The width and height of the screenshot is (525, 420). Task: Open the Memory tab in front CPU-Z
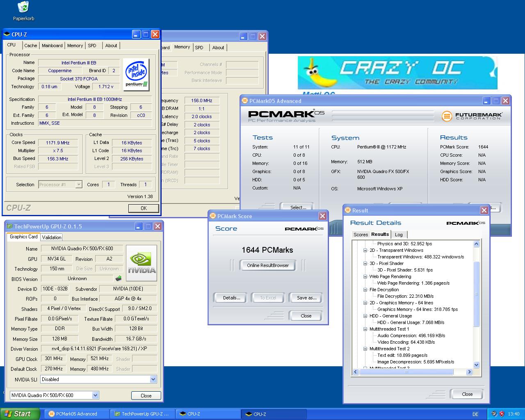click(x=75, y=46)
